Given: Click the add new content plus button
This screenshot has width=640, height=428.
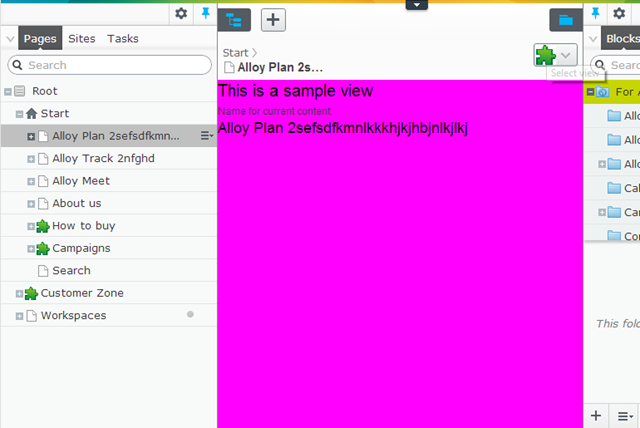Looking at the screenshot, I should 276,19.
